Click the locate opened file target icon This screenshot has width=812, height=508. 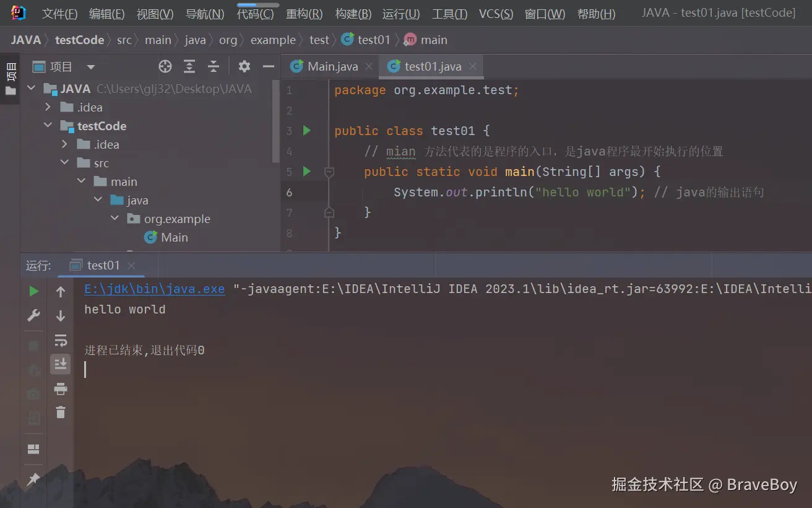click(x=165, y=66)
